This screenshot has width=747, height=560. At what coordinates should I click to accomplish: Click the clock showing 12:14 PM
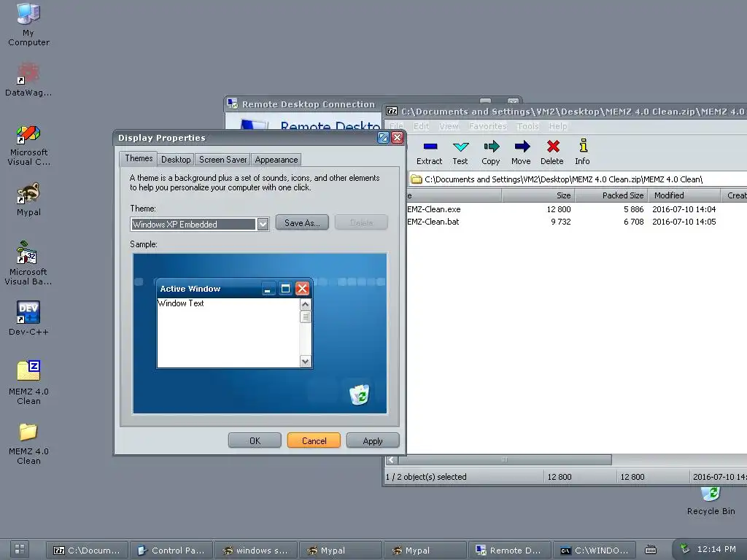[x=716, y=549]
